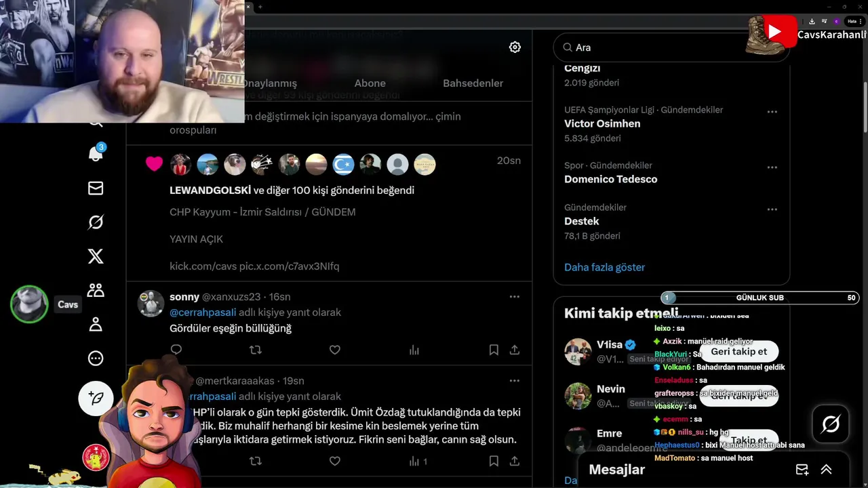Click Daha fazla göster under trends
Viewport: 868px width, 488px height.
tap(604, 267)
